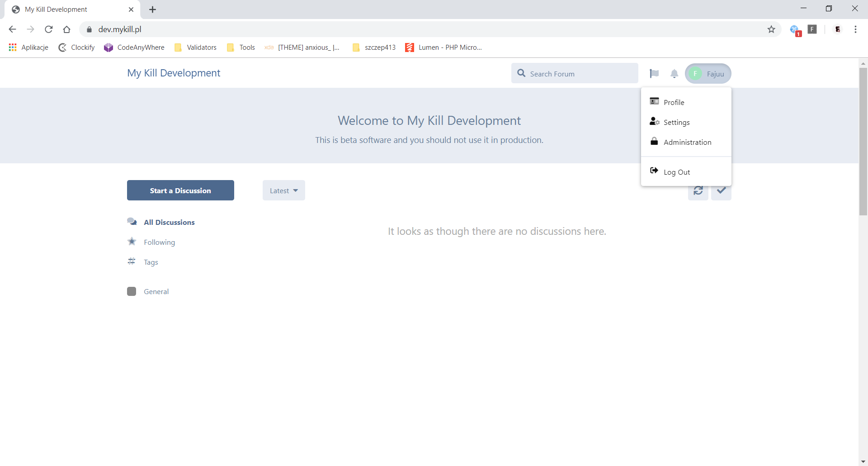
Task: Click the All Discussions speech bubbles icon
Action: tap(131, 221)
